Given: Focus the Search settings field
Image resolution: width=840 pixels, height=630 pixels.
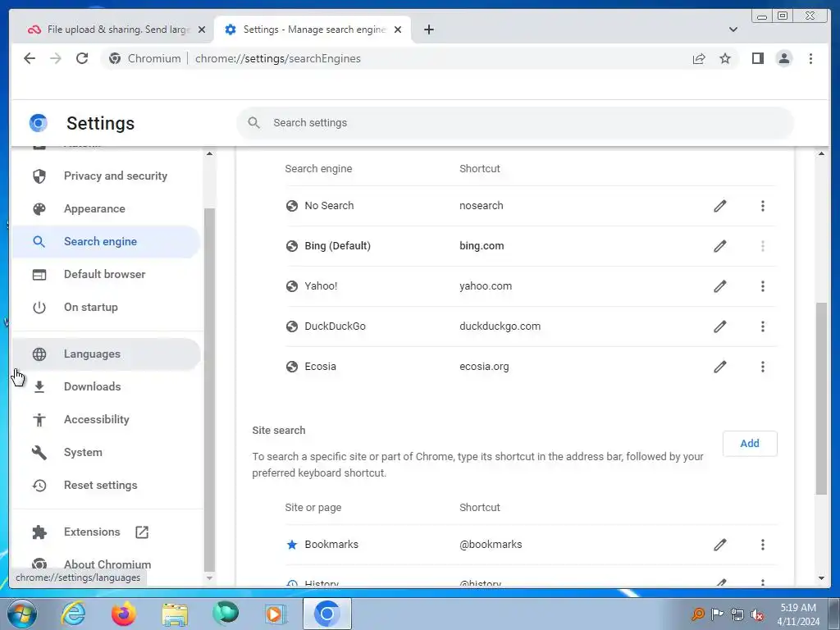Looking at the screenshot, I should pyautogui.click(x=515, y=123).
